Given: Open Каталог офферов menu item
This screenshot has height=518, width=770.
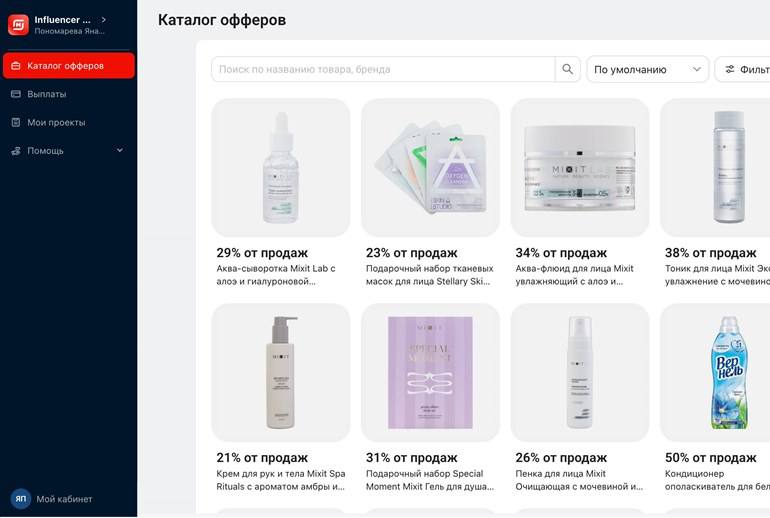Looking at the screenshot, I should [x=69, y=66].
